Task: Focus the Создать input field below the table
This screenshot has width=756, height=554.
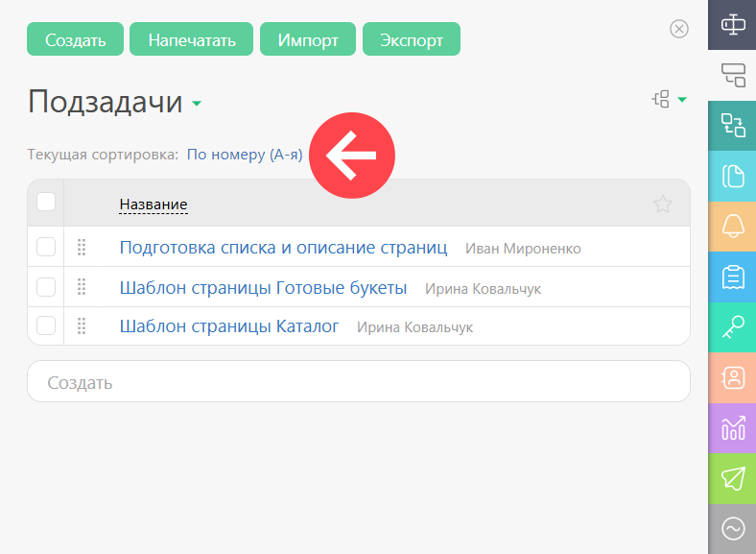Action: 359,382
